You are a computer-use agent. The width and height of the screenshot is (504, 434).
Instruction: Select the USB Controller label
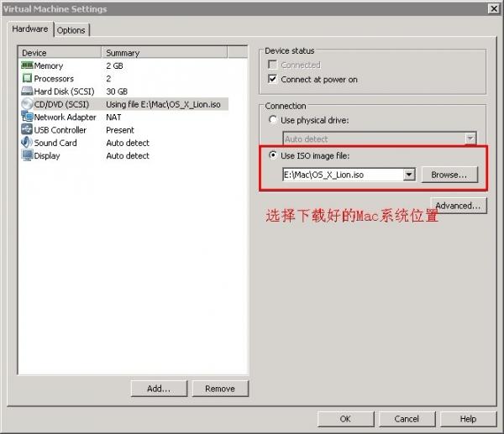pos(60,130)
